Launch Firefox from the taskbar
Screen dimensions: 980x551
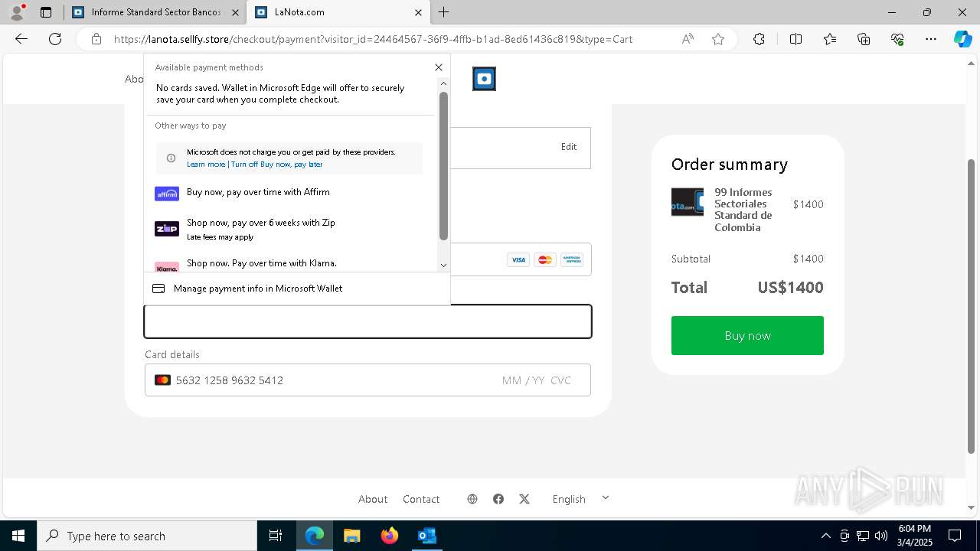click(x=389, y=536)
